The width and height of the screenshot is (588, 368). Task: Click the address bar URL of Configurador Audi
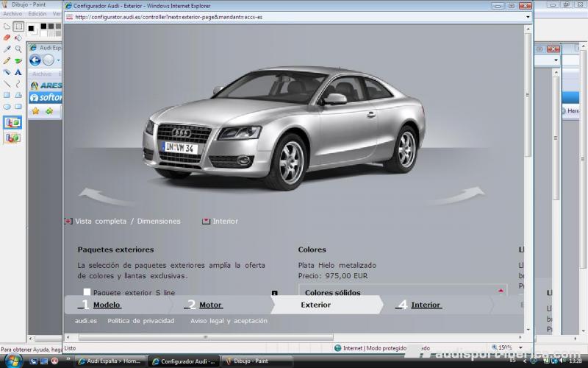[169, 17]
